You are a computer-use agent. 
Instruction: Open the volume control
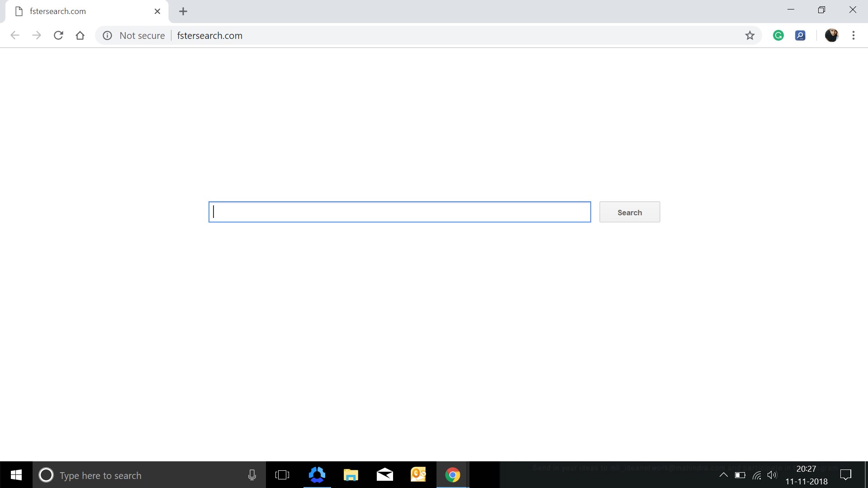tap(773, 475)
